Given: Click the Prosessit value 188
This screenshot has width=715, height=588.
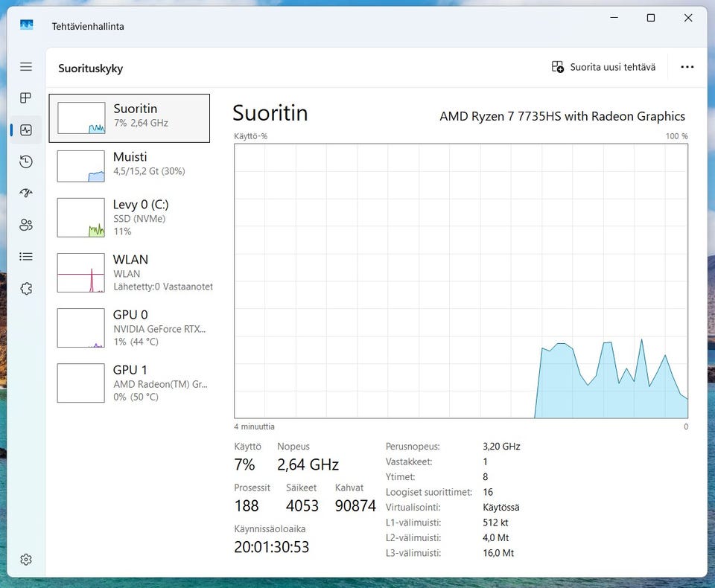Looking at the screenshot, I should click(x=247, y=505).
